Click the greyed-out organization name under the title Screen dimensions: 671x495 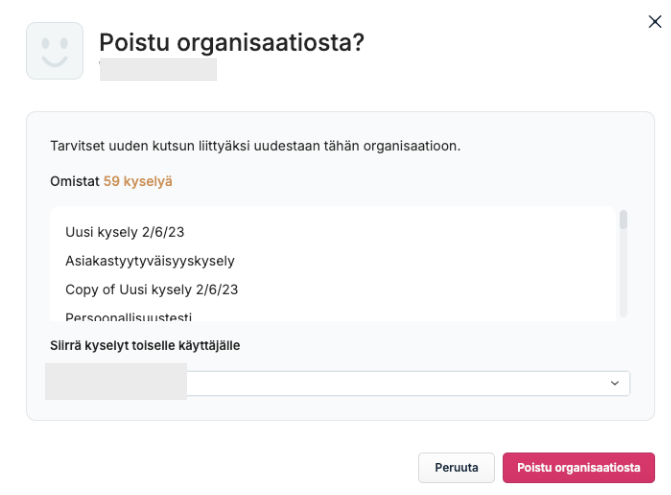pos(158,69)
